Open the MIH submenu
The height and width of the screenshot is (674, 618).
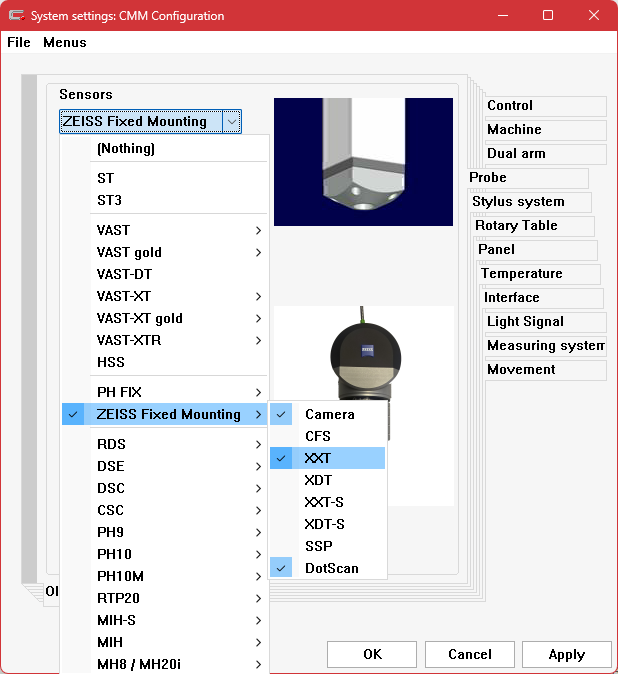[x=165, y=642]
